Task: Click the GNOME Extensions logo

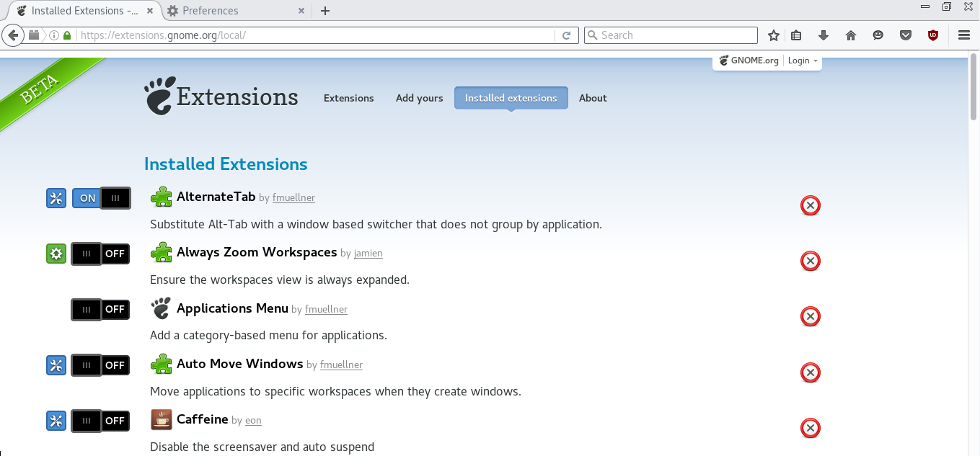Action: 221,97
